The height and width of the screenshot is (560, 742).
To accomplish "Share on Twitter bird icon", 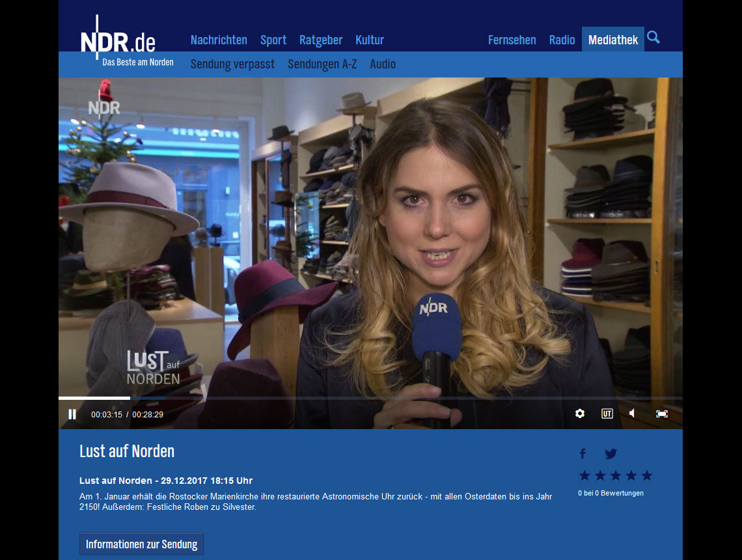I will tap(611, 453).
